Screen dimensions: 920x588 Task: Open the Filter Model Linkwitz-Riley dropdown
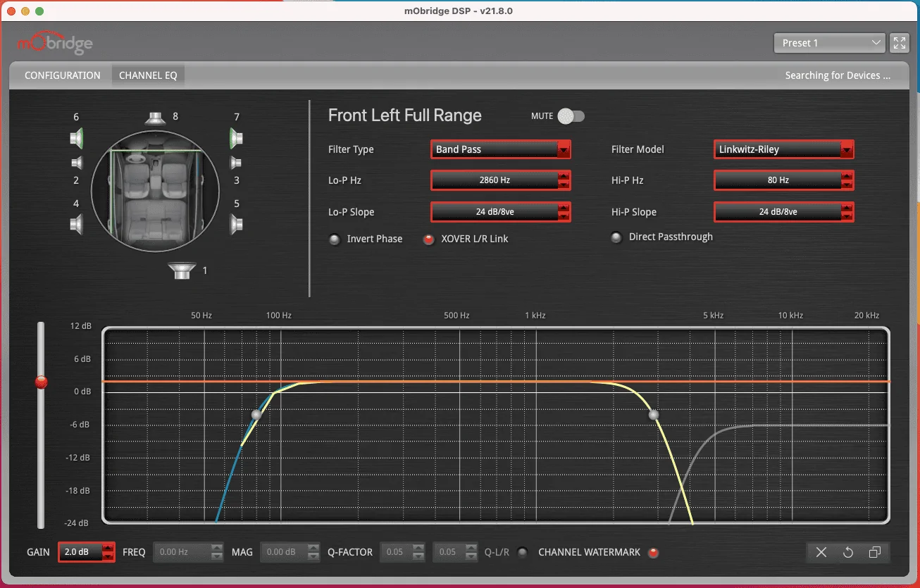[784, 149]
